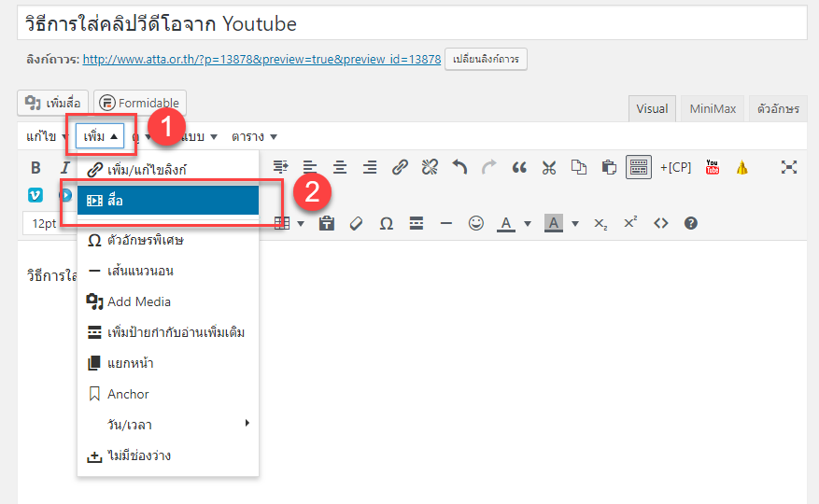
Task: Switch to the Visual tab
Action: (x=652, y=108)
